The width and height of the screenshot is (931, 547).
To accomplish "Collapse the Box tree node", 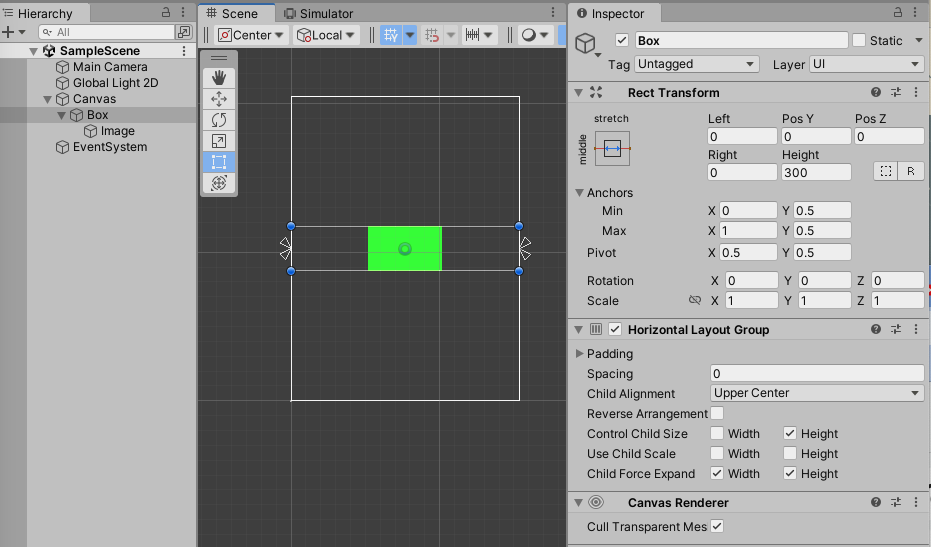I will tap(62, 115).
